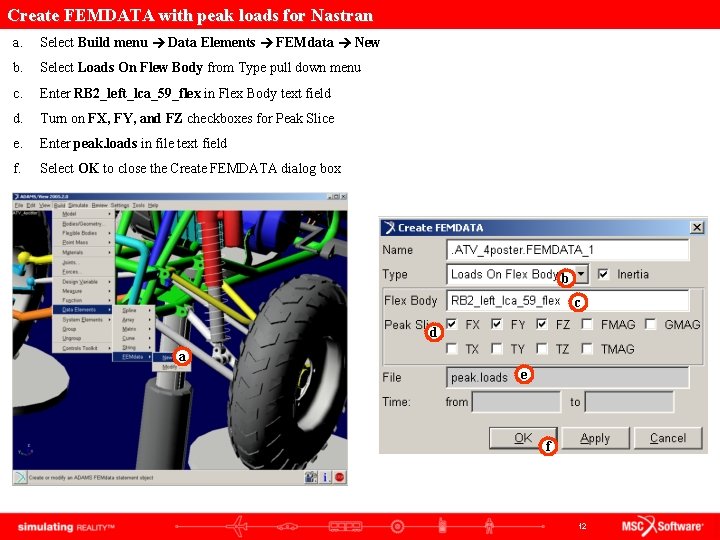Enable the TY checkbox
The image size is (720, 540).
[496, 349]
